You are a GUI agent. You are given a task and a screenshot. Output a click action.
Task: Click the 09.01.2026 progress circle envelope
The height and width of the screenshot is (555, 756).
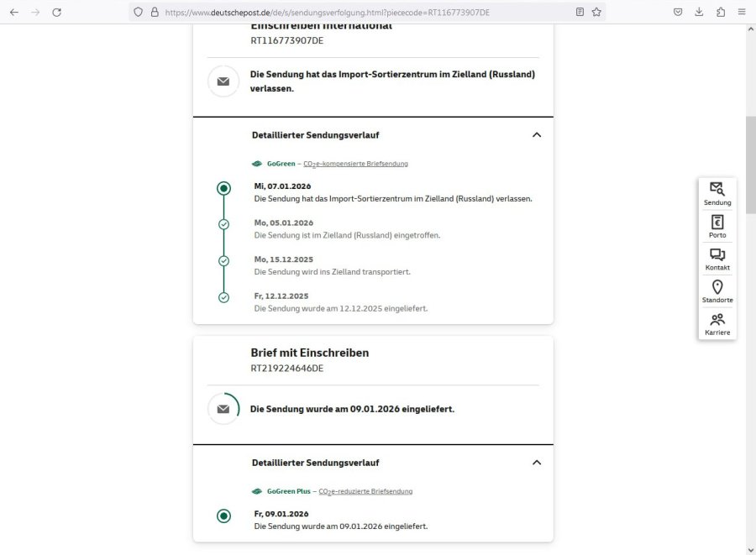(223, 409)
